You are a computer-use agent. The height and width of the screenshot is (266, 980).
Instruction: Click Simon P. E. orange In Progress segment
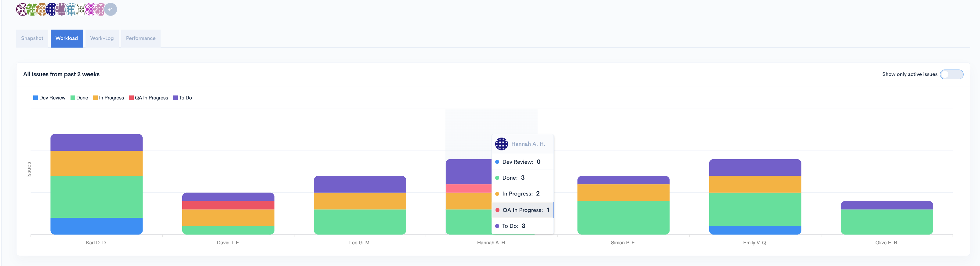point(623,193)
